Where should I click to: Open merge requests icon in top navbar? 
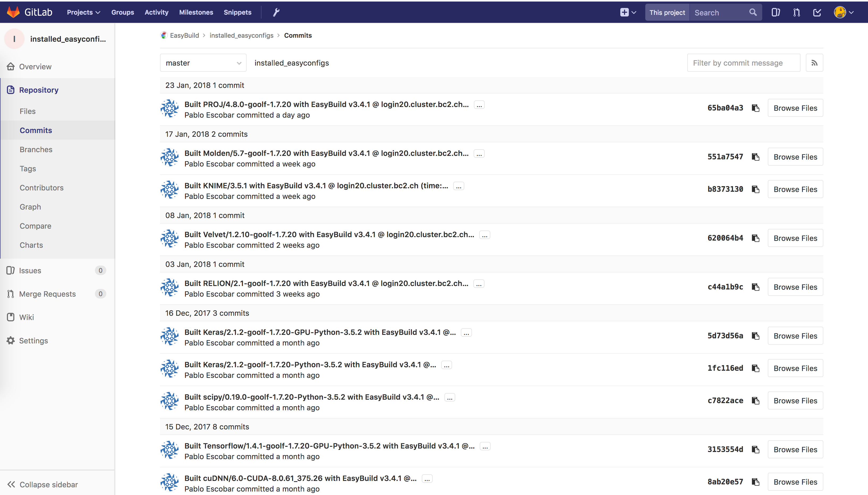(x=796, y=12)
